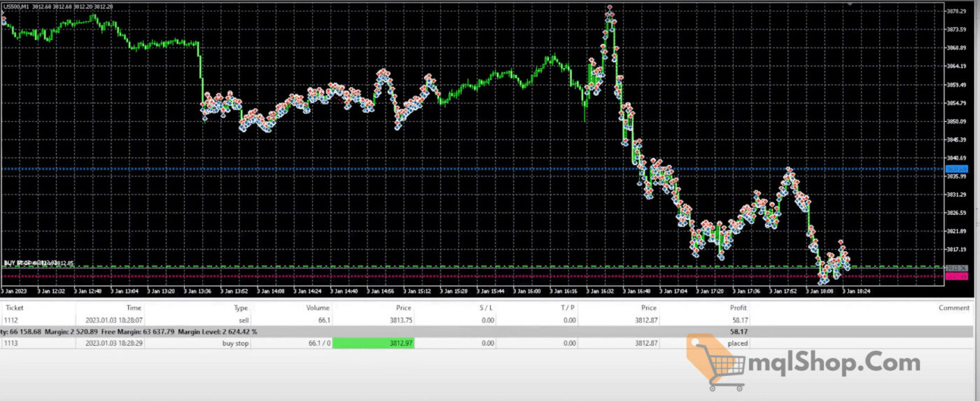This screenshot has width=980, height=401.
Task: Select ticket 1112 in the trade list
Action: pos(10,320)
